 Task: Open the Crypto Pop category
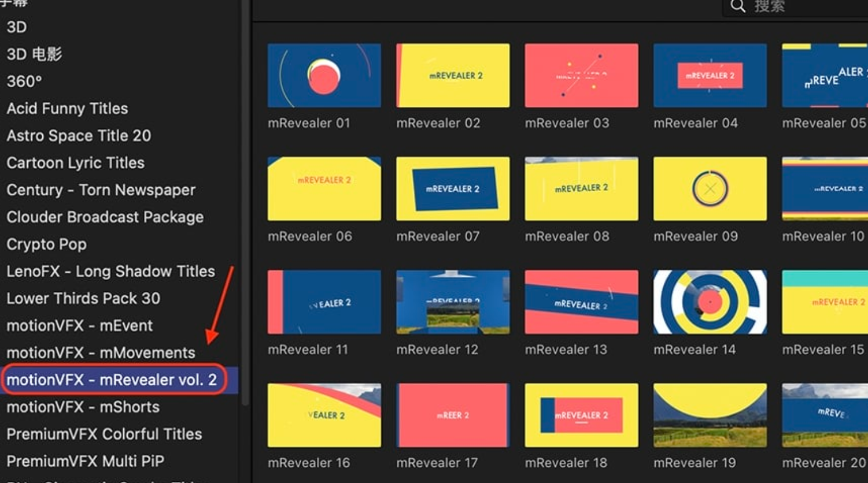point(46,244)
